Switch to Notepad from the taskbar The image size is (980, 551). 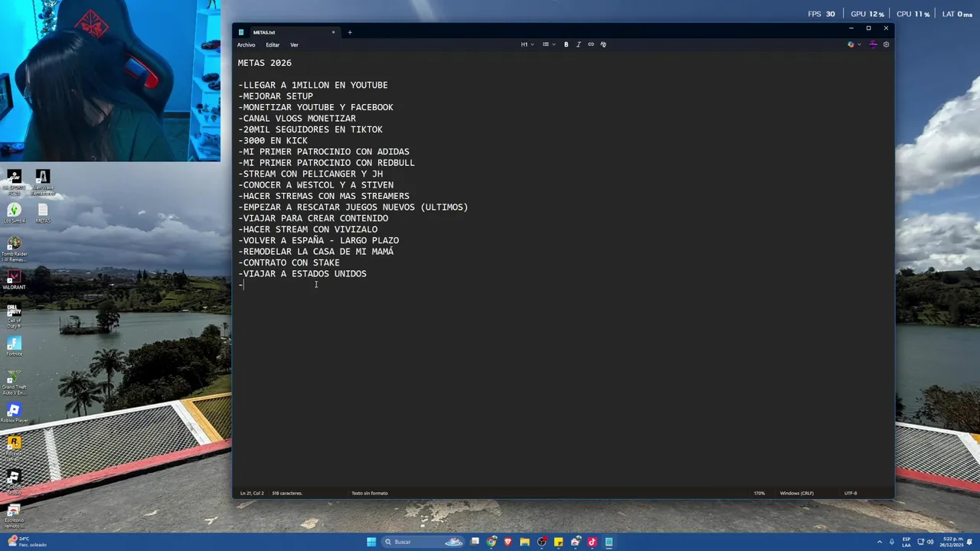pyautogui.click(x=609, y=542)
